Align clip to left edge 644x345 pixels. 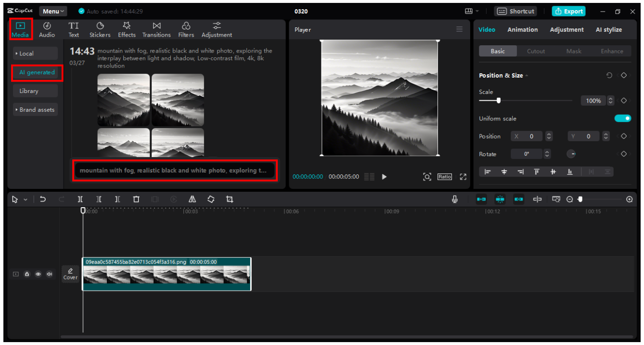[487, 172]
